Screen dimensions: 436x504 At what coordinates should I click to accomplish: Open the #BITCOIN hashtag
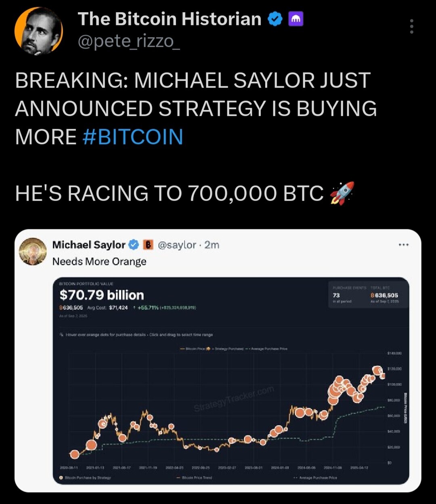[132, 136]
